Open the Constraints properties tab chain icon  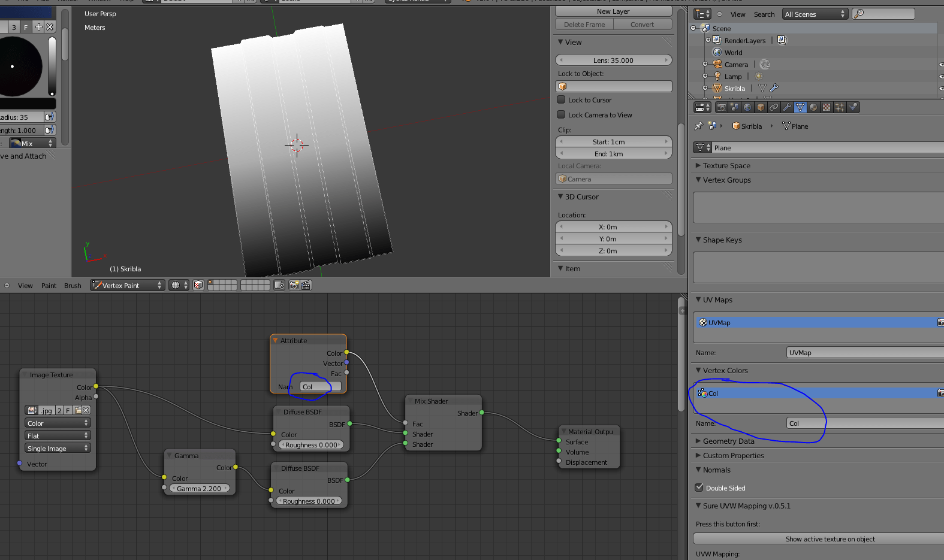(774, 107)
